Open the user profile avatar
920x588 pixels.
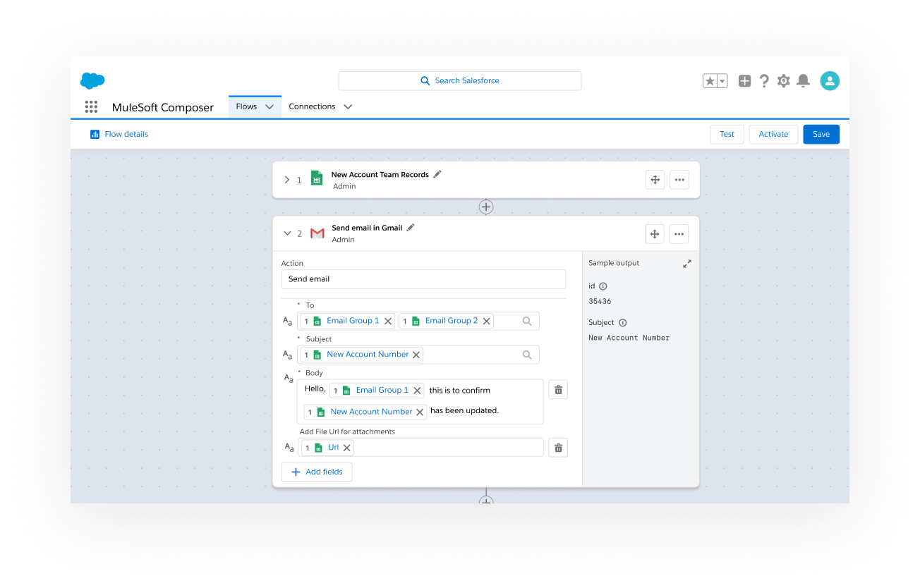(x=830, y=81)
